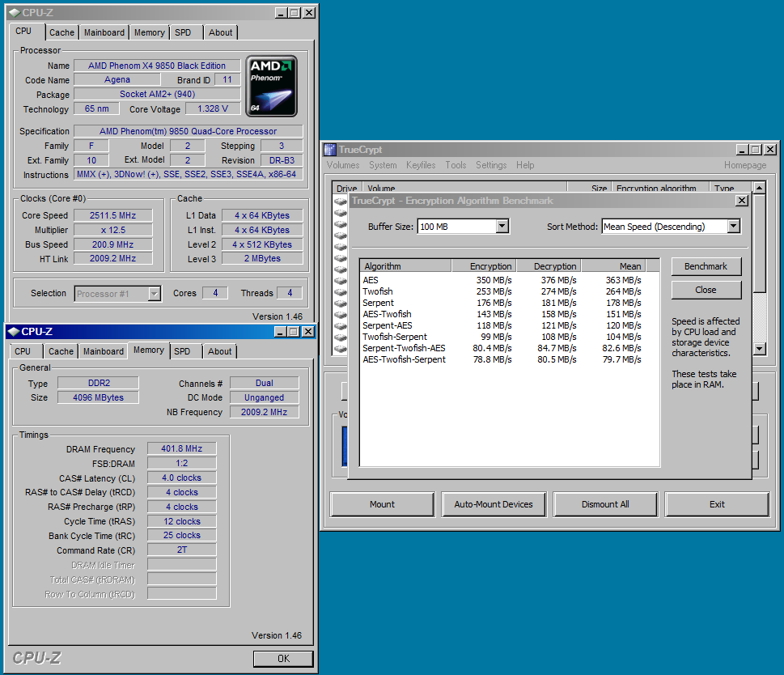Select the AES-Twofish benchmark row
Image resolution: width=784 pixels, height=675 pixels.
(x=502, y=314)
